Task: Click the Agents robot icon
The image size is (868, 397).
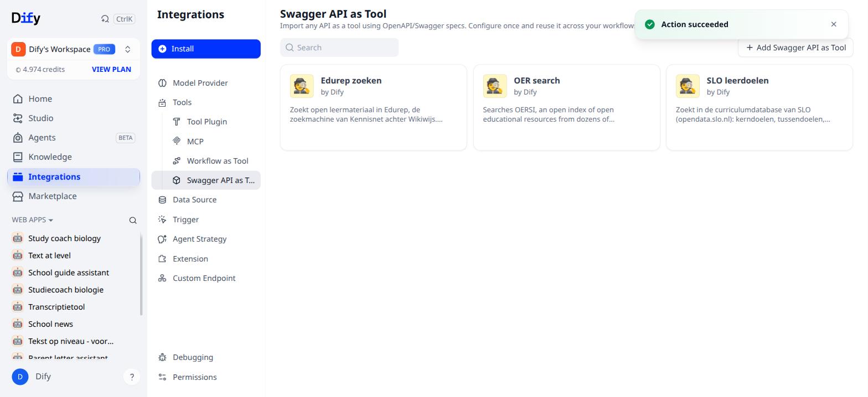Action: pyautogui.click(x=18, y=138)
